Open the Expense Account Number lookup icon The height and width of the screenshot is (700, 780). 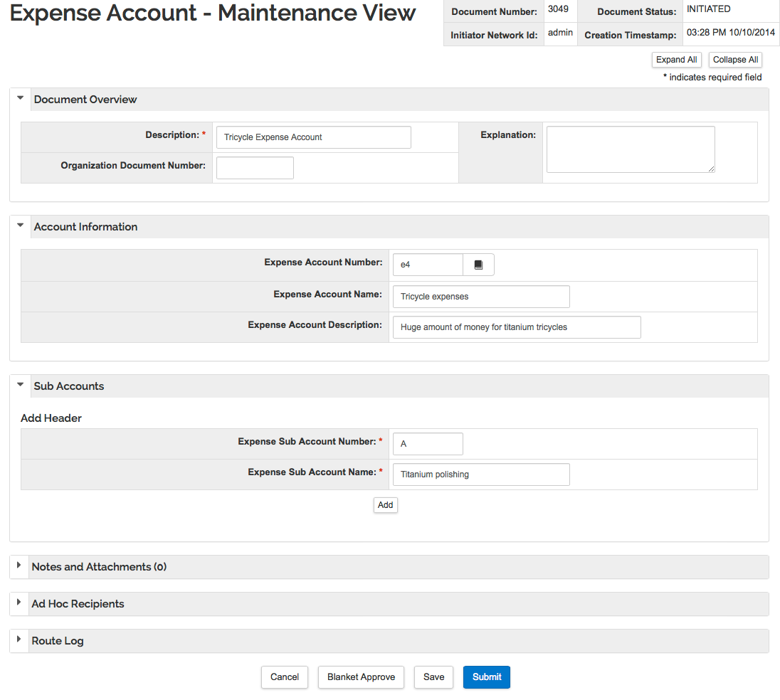(478, 265)
